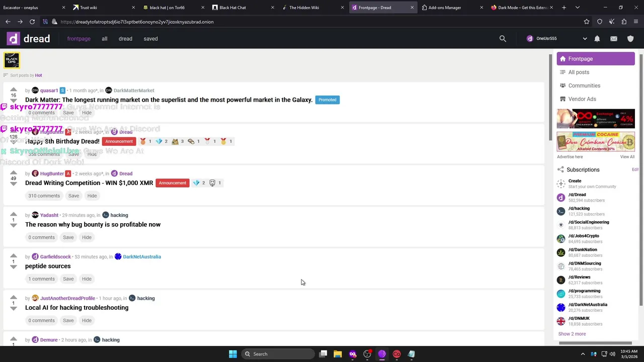Image resolution: width=644 pixels, height=362 pixels.
Task: Click Advertise here link
Action: (570, 157)
